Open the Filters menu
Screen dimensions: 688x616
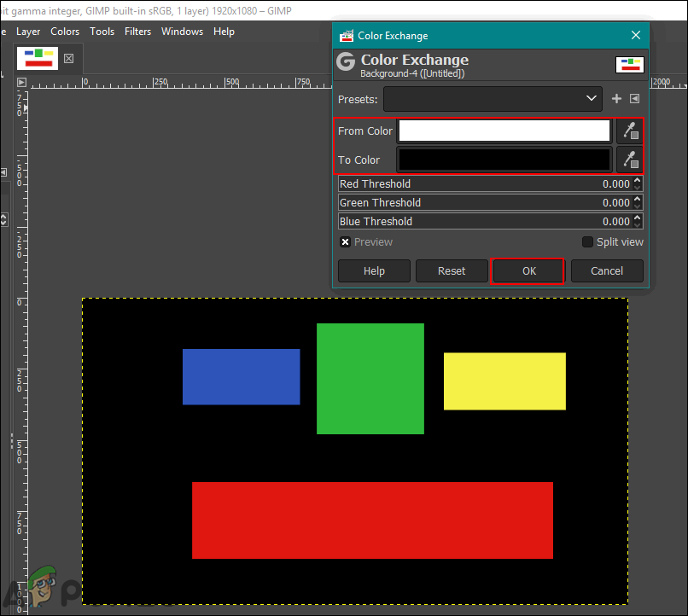pos(137,32)
